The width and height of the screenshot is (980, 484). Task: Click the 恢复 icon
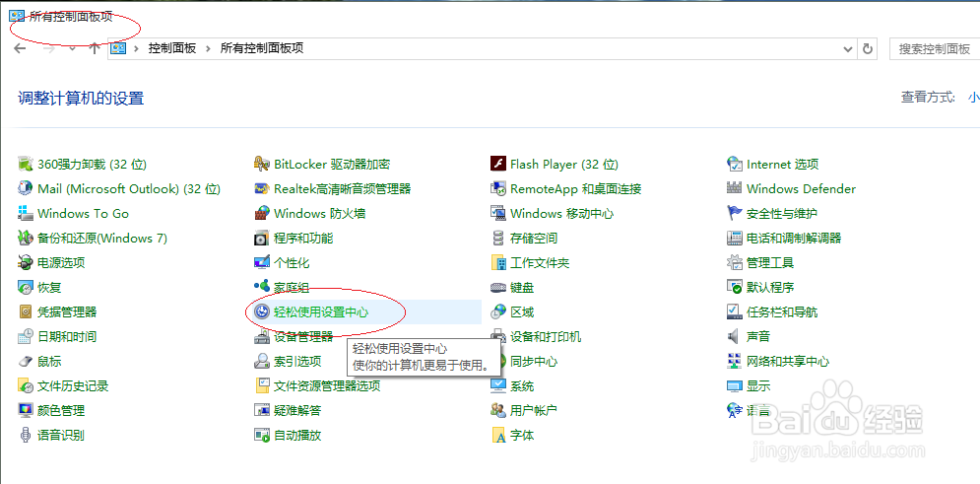[26, 288]
